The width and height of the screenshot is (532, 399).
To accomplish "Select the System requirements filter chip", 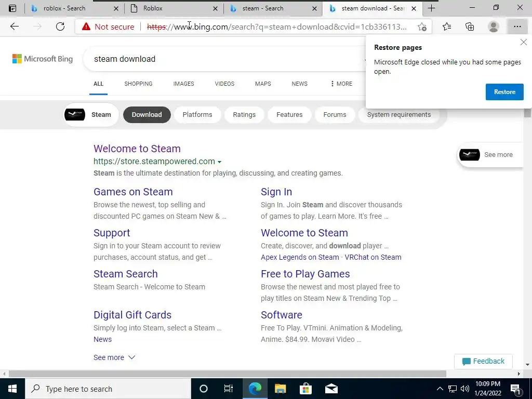I will (399, 115).
